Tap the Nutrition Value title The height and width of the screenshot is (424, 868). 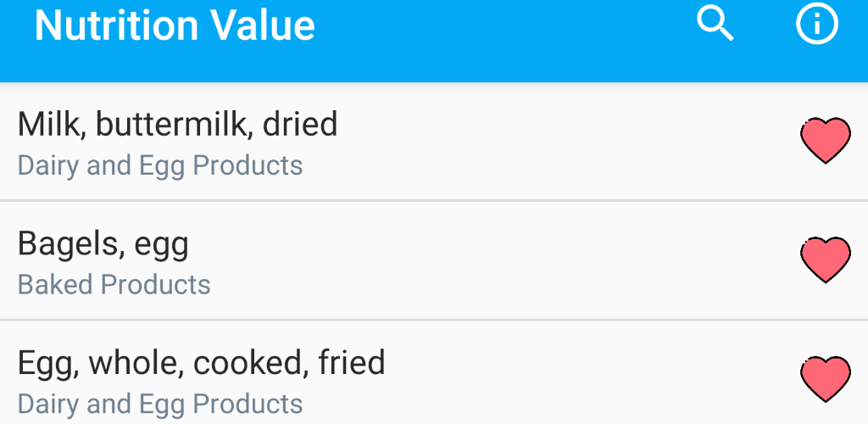coord(175,25)
